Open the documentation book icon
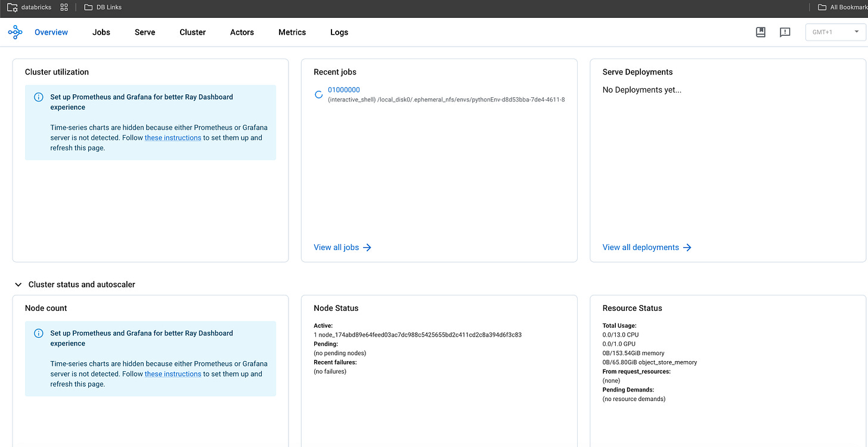This screenshot has height=447, width=868. (761, 32)
